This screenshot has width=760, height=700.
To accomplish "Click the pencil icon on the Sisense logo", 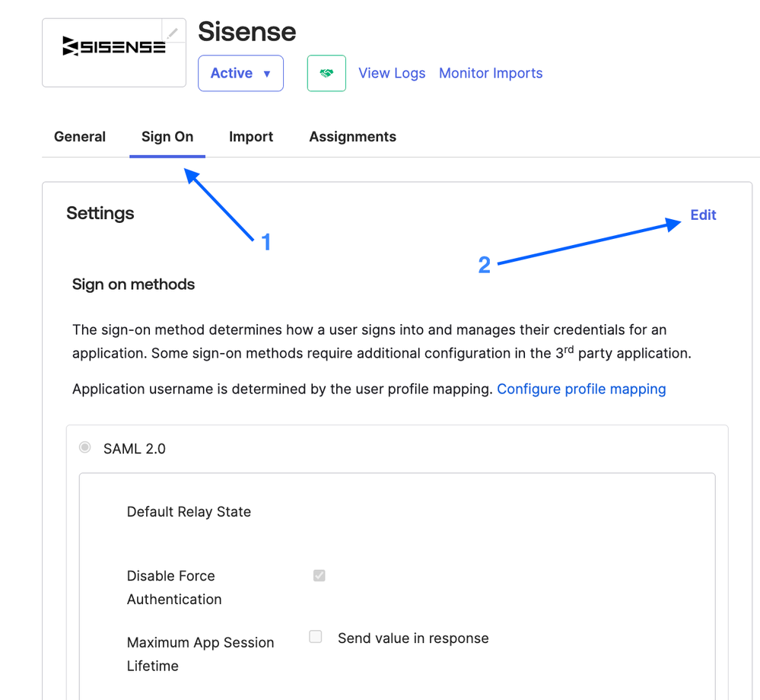I will (173, 33).
